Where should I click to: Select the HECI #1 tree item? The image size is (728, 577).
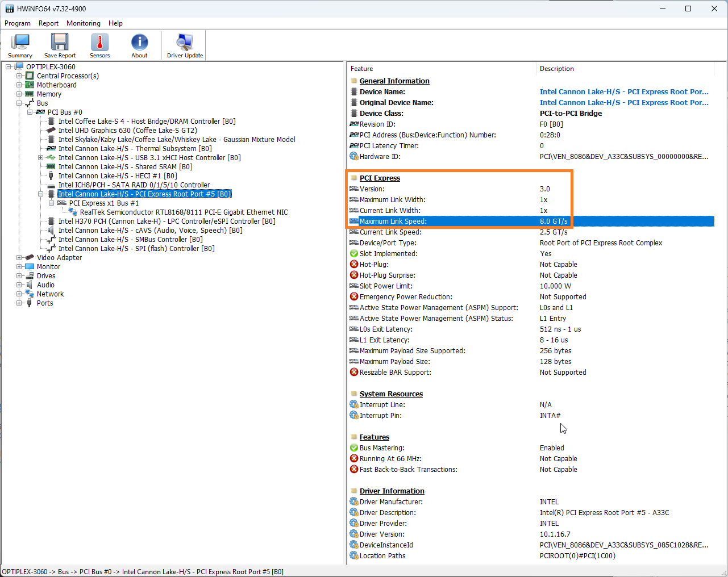pos(118,175)
